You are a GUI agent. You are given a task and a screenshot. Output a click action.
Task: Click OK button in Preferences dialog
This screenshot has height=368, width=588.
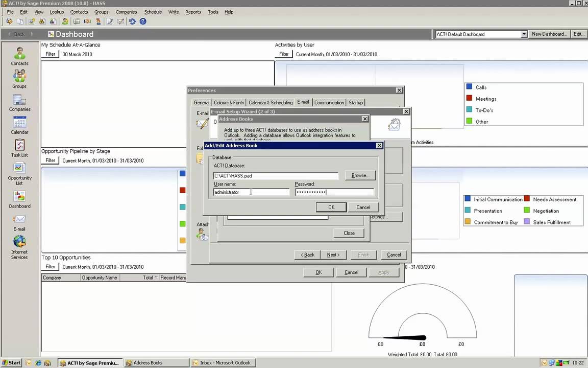tap(318, 272)
